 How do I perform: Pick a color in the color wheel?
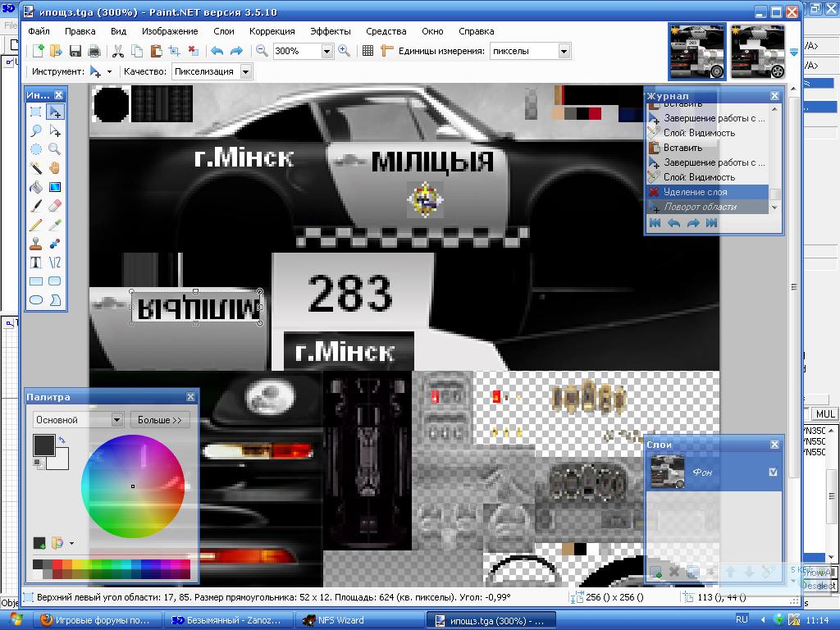click(x=133, y=486)
